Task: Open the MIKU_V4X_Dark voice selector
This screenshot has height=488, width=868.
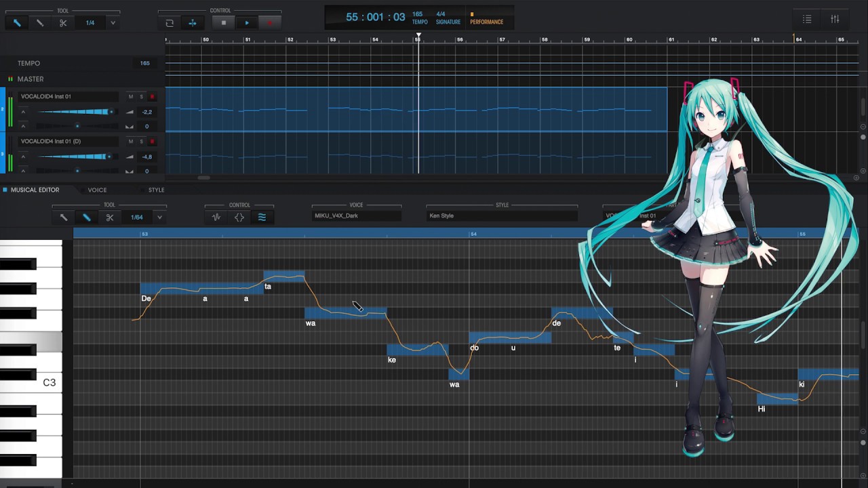Action: click(357, 216)
